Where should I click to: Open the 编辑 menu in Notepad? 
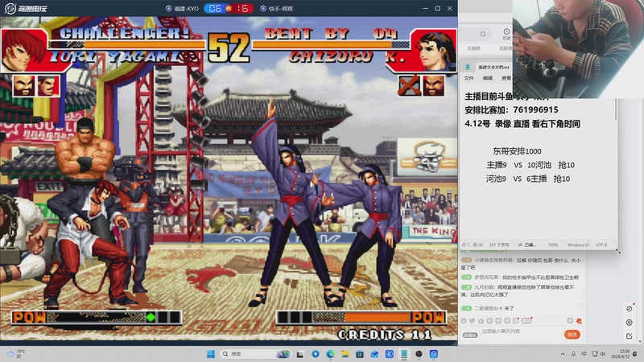tap(488, 78)
